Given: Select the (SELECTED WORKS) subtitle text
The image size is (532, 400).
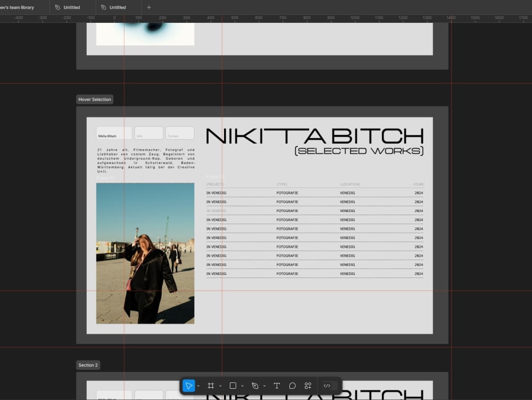Looking at the screenshot, I should coord(359,151).
